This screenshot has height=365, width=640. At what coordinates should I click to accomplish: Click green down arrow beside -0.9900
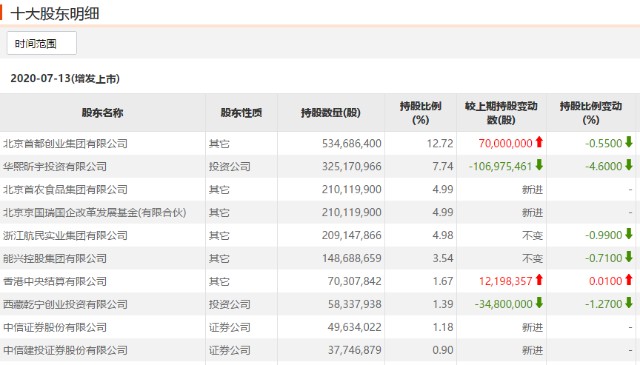(629, 234)
